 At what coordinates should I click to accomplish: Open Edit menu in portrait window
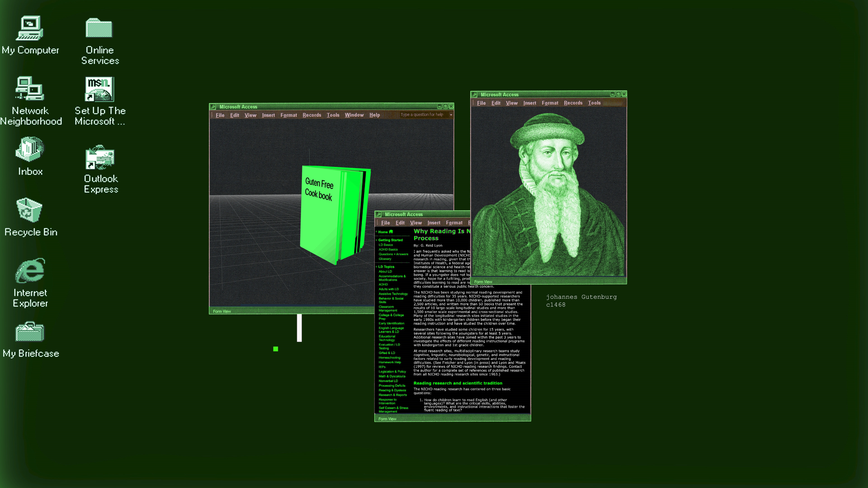(496, 103)
